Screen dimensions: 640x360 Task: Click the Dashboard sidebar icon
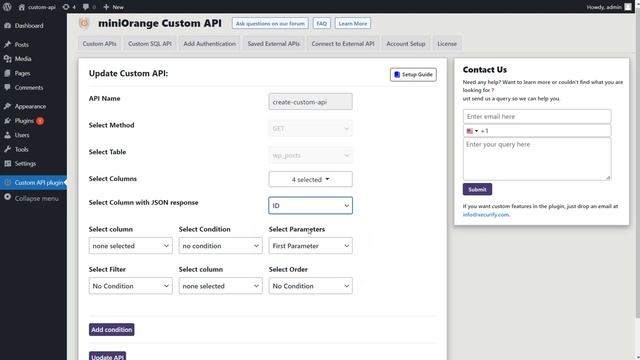click(x=7, y=25)
